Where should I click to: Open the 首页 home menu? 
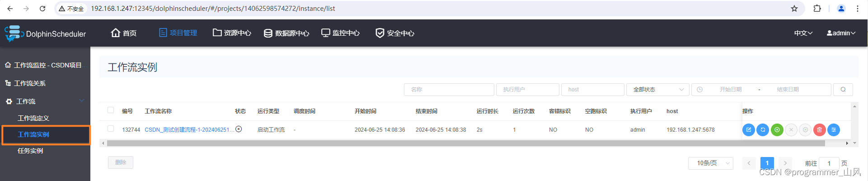click(124, 33)
